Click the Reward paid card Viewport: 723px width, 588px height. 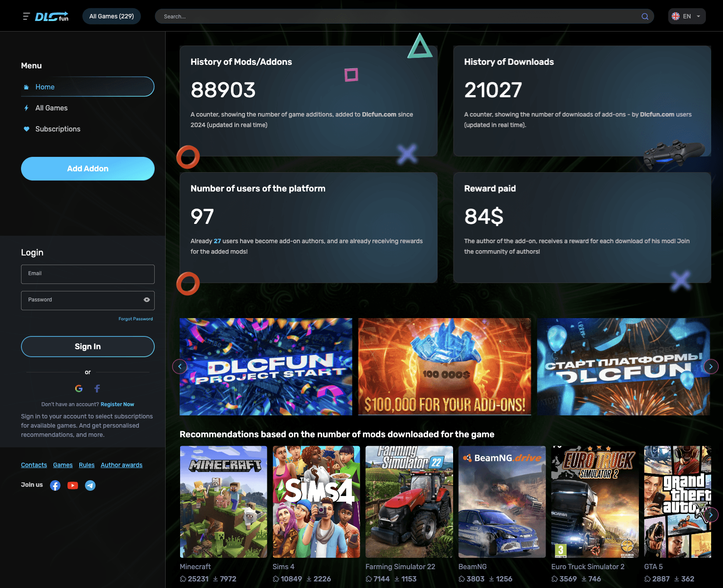(582, 227)
